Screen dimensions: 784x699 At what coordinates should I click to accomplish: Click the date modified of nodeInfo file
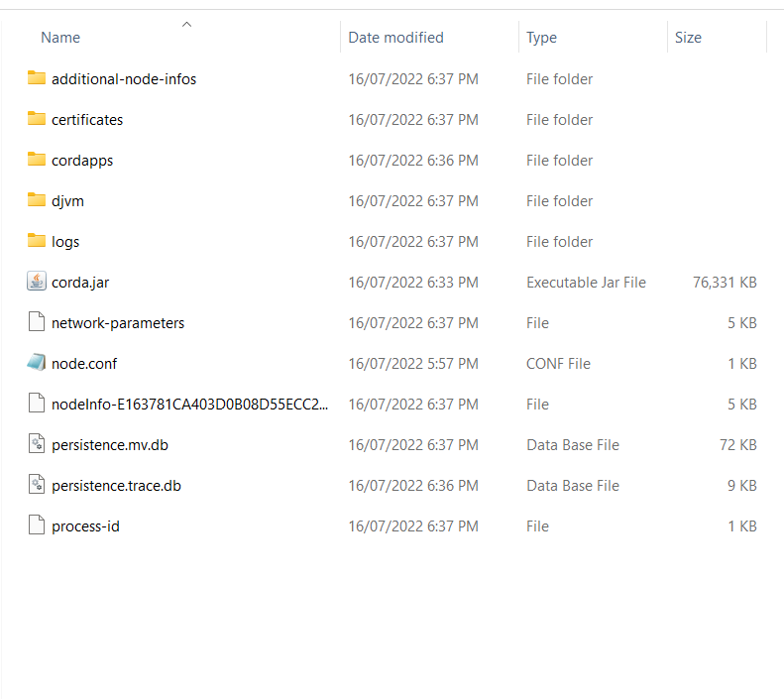pyautogui.click(x=413, y=404)
